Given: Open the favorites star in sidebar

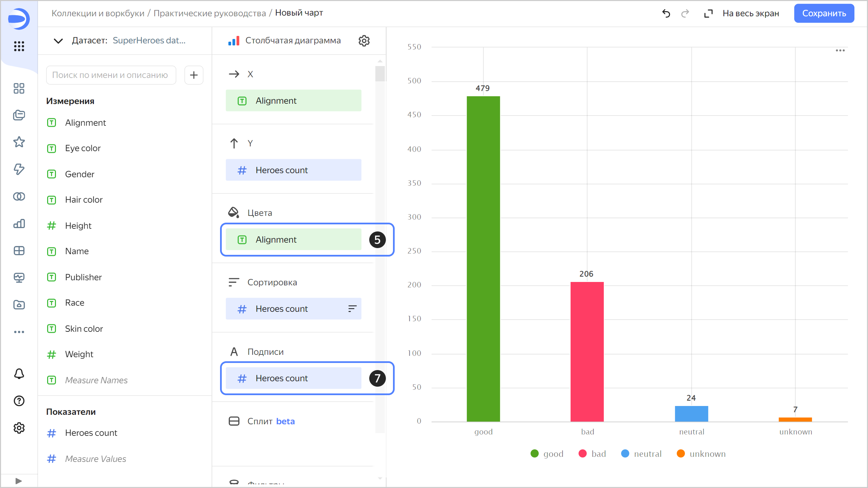Looking at the screenshot, I should point(19,142).
